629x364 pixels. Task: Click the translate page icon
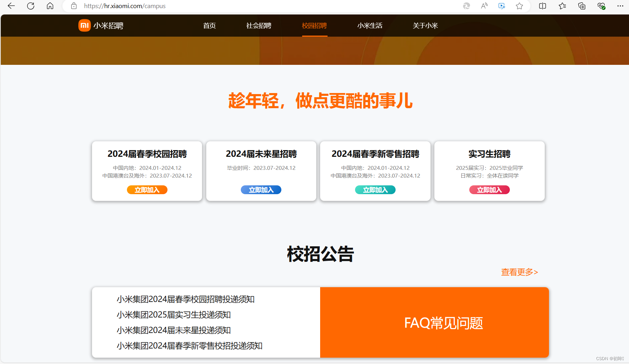pos(502,6)
